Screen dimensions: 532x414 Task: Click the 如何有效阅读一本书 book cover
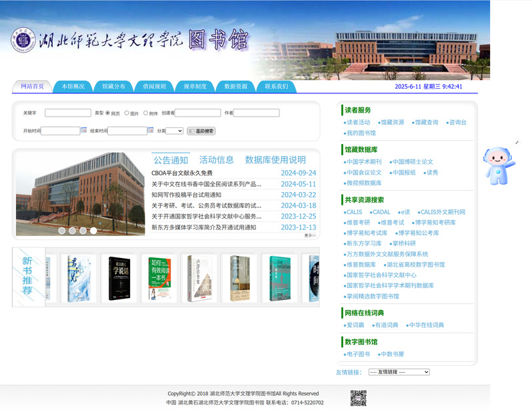159,278
